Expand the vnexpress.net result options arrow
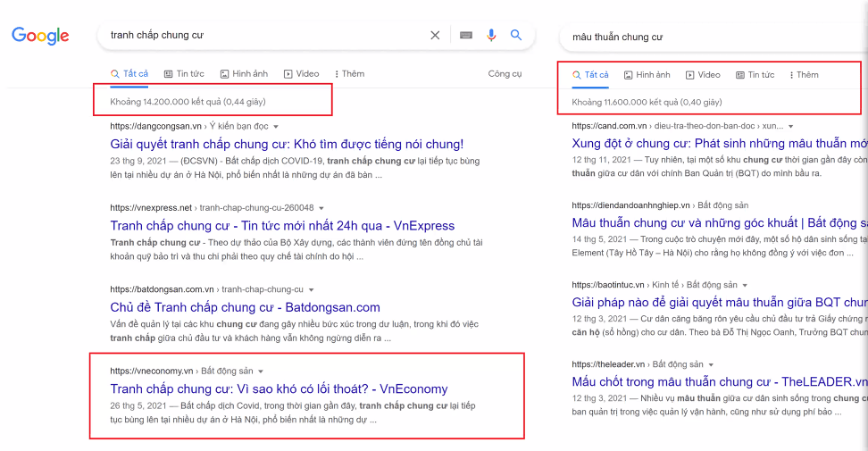 321,209
